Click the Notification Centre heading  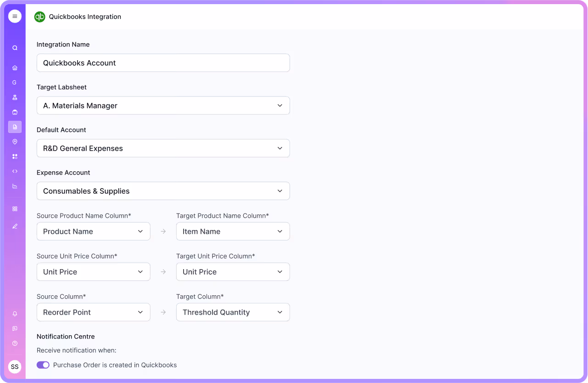(66, 337)
